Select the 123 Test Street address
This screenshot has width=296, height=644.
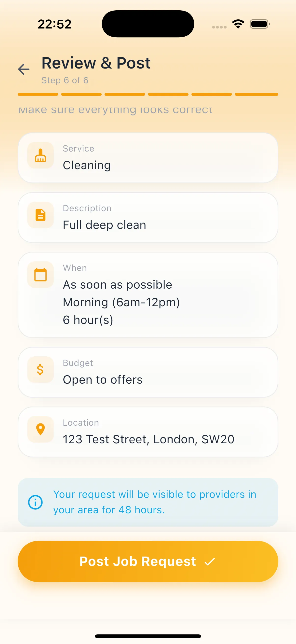pyautogui.click(x=148, y=439)
